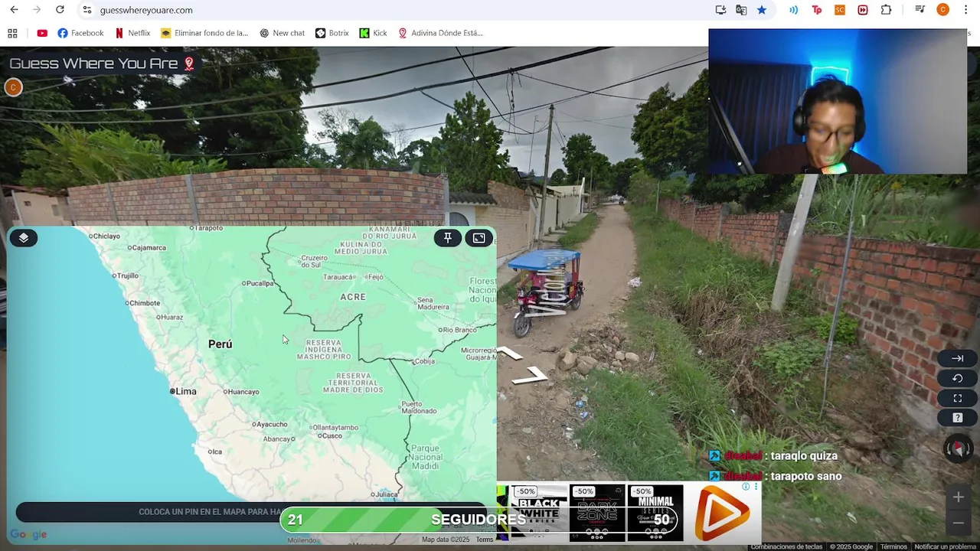Go back in browser history
This screenshot has height=551, width=980.
[14, 10]
